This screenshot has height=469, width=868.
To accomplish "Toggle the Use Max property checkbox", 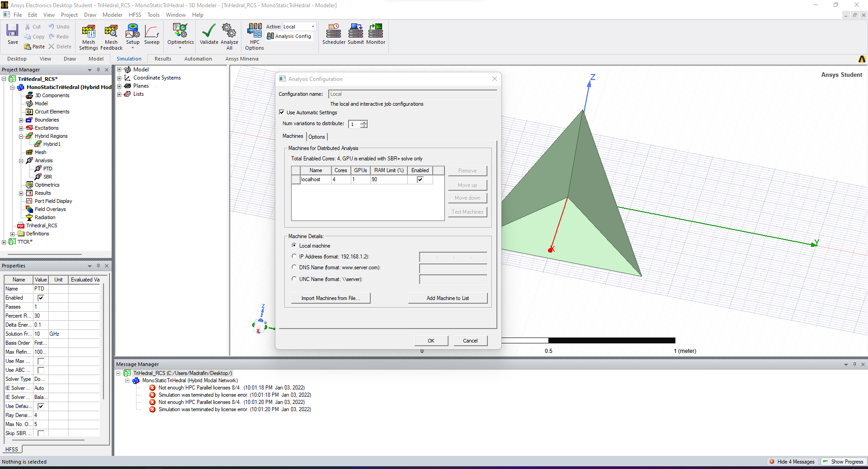I will (x=41, y=361).
